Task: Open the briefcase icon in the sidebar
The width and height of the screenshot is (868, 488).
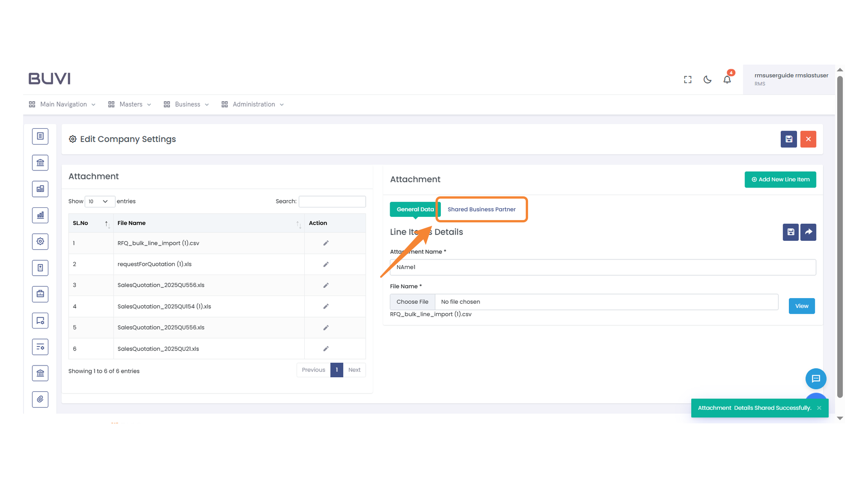Action: point(40,294)
